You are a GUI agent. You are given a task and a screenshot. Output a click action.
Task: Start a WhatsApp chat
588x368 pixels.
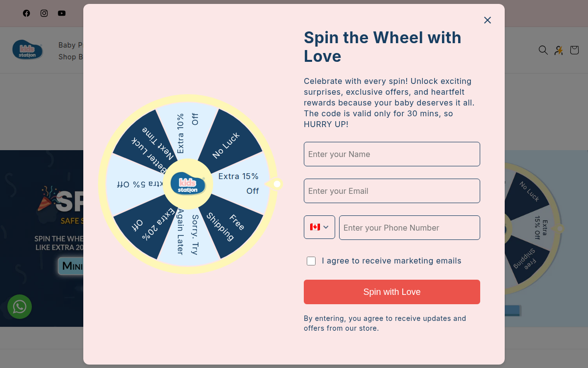[x=20, y=307]
